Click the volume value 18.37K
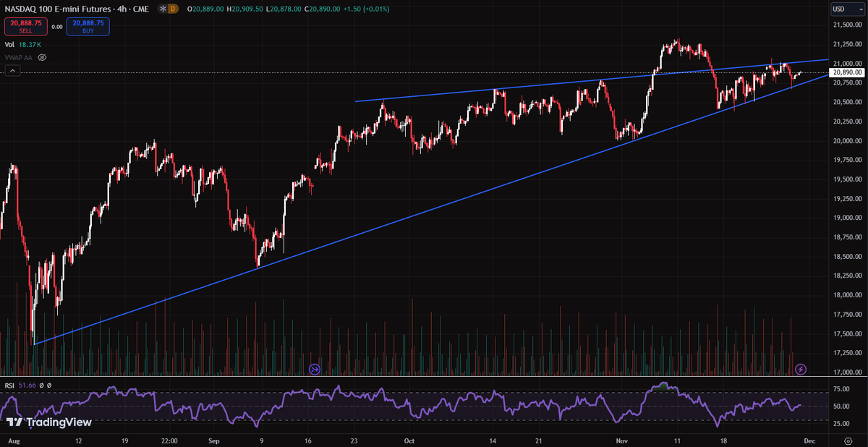Screen dimensions: 868x447 click(30, 45)
